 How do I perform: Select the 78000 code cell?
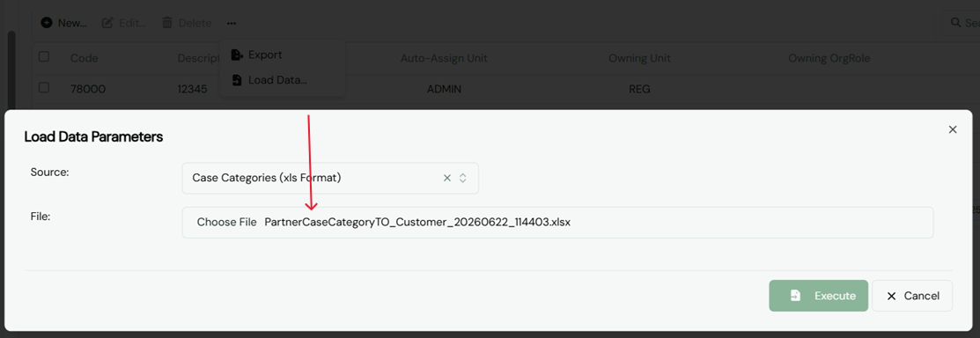[x=87, y=90]
